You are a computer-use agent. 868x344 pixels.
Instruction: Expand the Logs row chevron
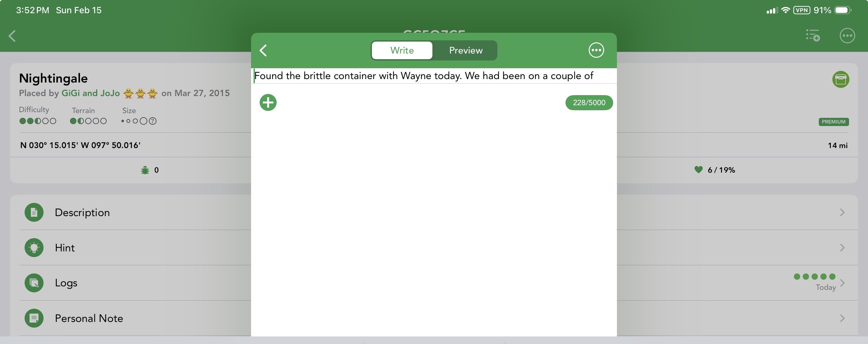click(x=842, y=283)
